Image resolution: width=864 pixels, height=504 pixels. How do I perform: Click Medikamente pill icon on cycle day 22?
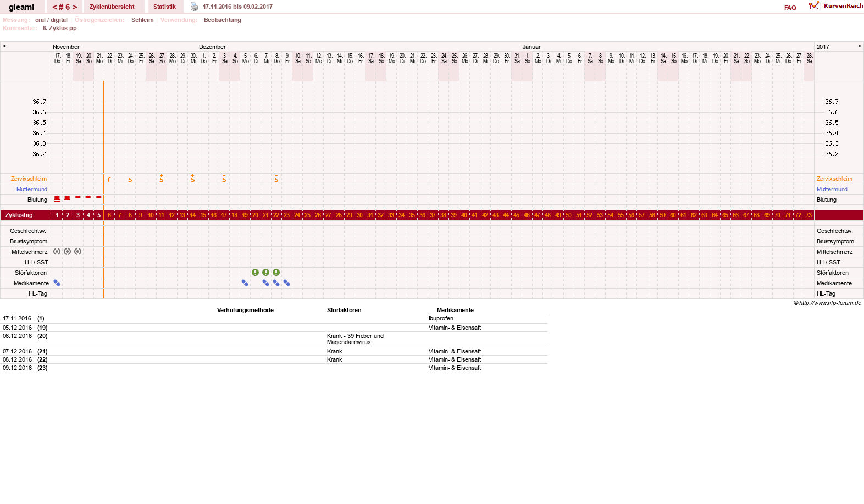276,283
